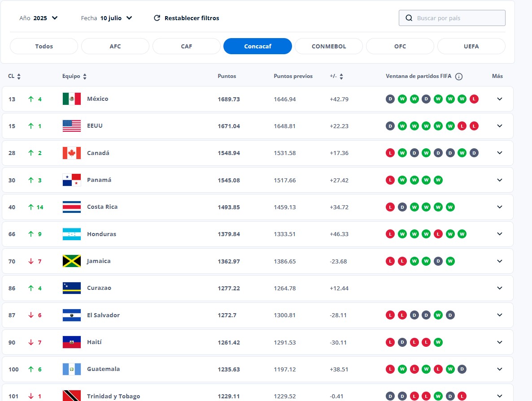Select the CONMEBOL confederation tab

point(329,46)
